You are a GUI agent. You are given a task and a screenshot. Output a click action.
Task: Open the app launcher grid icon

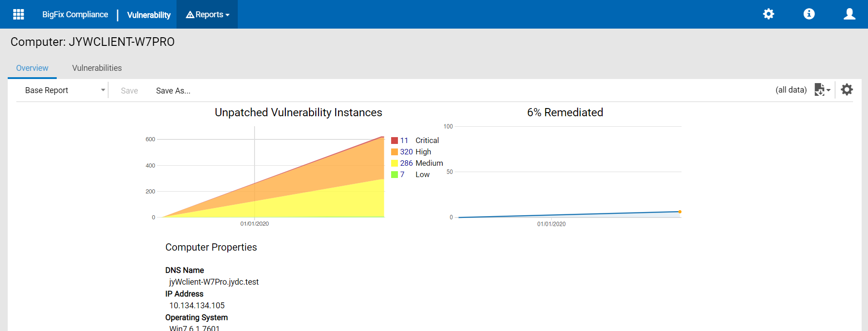pos(19,15)
